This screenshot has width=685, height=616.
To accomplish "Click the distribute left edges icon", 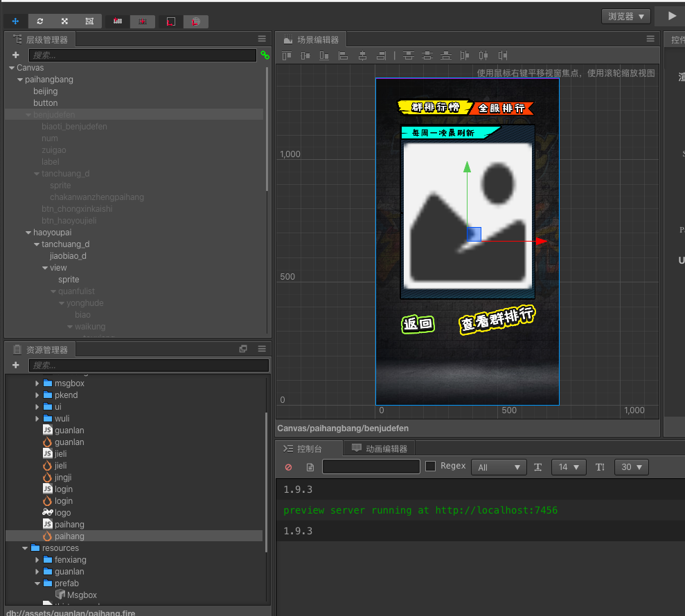I will point(465,55).
